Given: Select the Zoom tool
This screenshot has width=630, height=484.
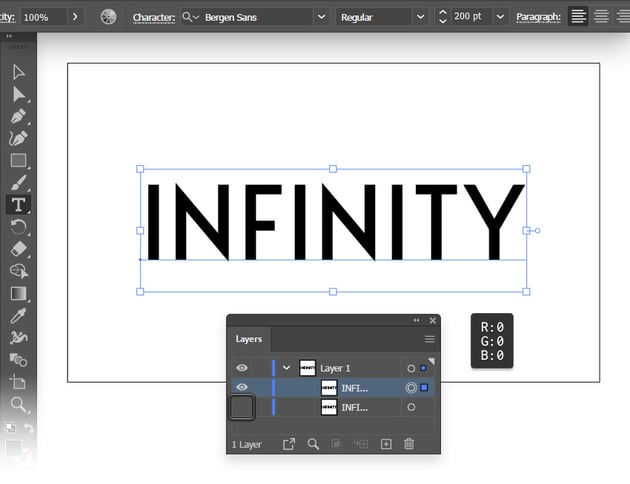Looking at the screenshot, I should point(18,404).
